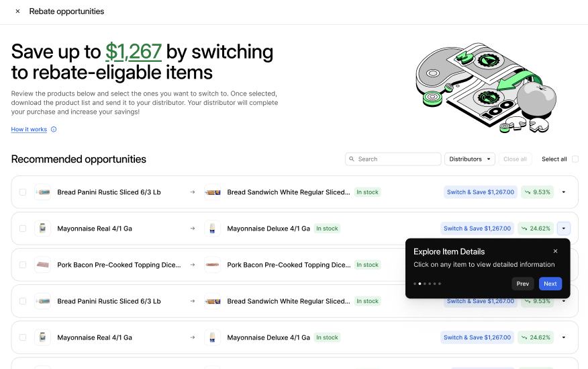This screenshot has height=369, width=588.
Task: Expand the first Bread Panini row details
Action: [563, 192]
